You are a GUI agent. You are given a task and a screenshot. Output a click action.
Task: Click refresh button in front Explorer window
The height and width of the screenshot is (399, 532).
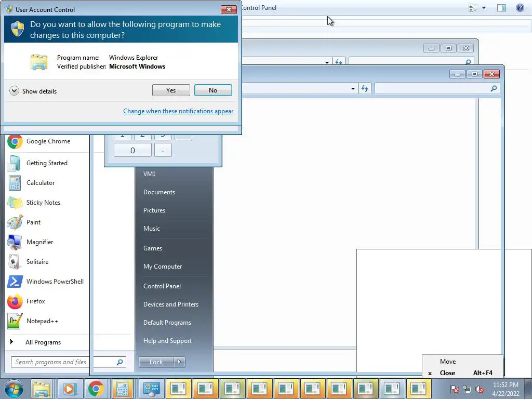[x=365, y=88]
